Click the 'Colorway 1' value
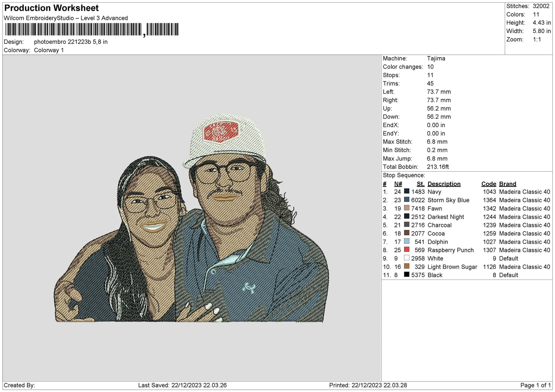555x392 pixels. (x=49, y=50)
